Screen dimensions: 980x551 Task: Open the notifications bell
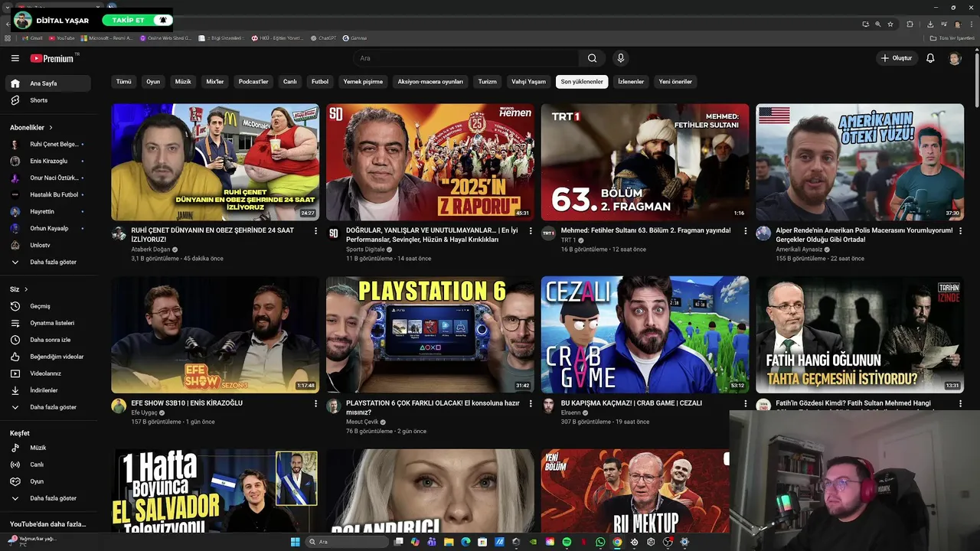pyautogui.click(x=930, y=58)
